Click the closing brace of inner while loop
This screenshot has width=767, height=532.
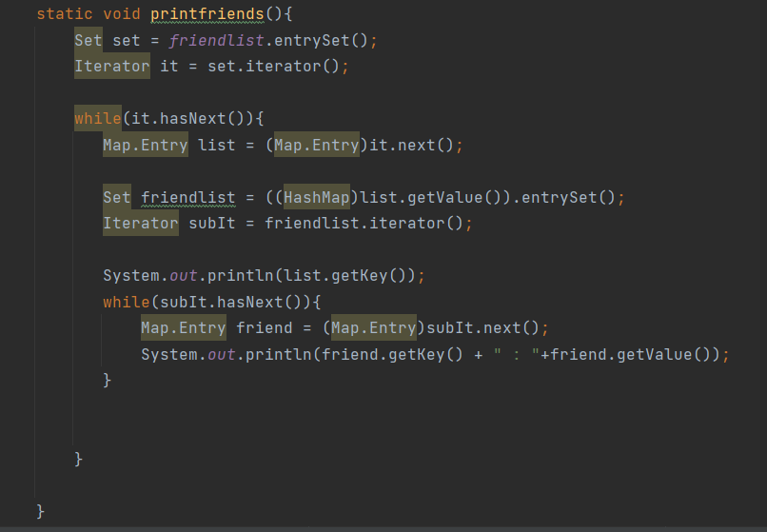point(108,381)
